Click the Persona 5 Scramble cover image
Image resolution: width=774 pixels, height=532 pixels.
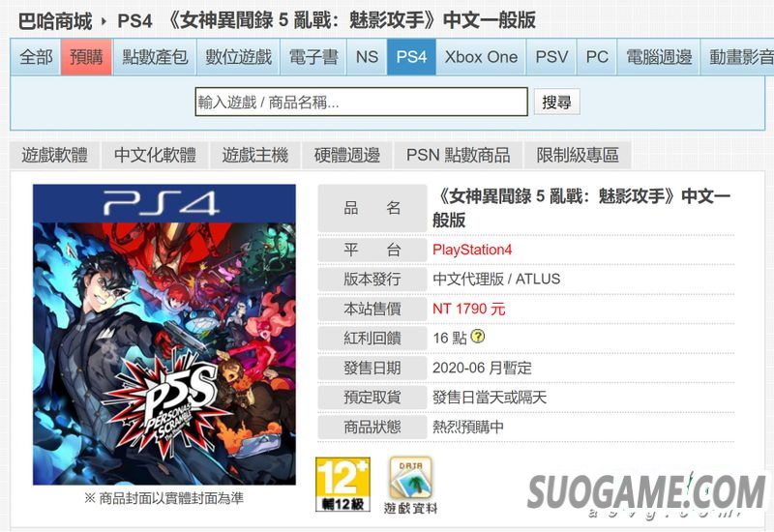164,335
